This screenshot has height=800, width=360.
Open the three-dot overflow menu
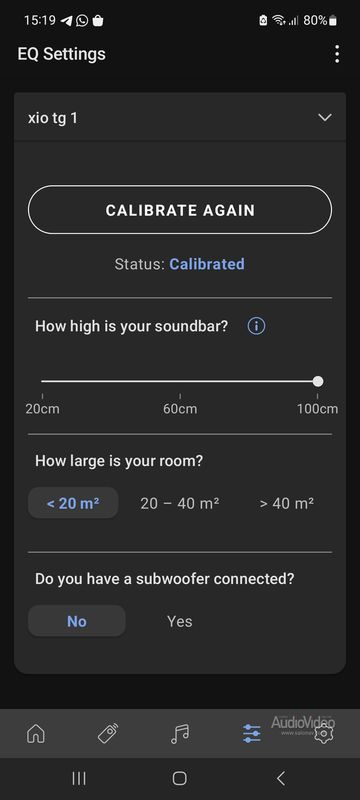click(337, 54)
